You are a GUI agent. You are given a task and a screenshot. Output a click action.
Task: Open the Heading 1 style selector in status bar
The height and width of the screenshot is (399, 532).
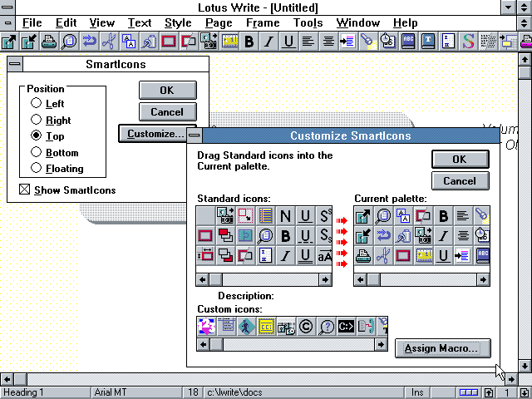coord(46,392)
